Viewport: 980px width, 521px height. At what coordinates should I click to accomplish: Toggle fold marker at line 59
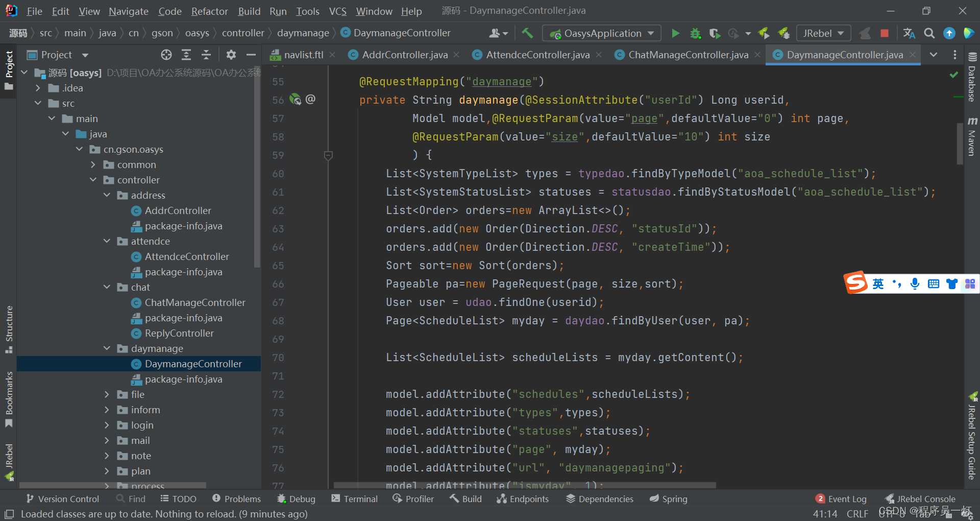328,155
